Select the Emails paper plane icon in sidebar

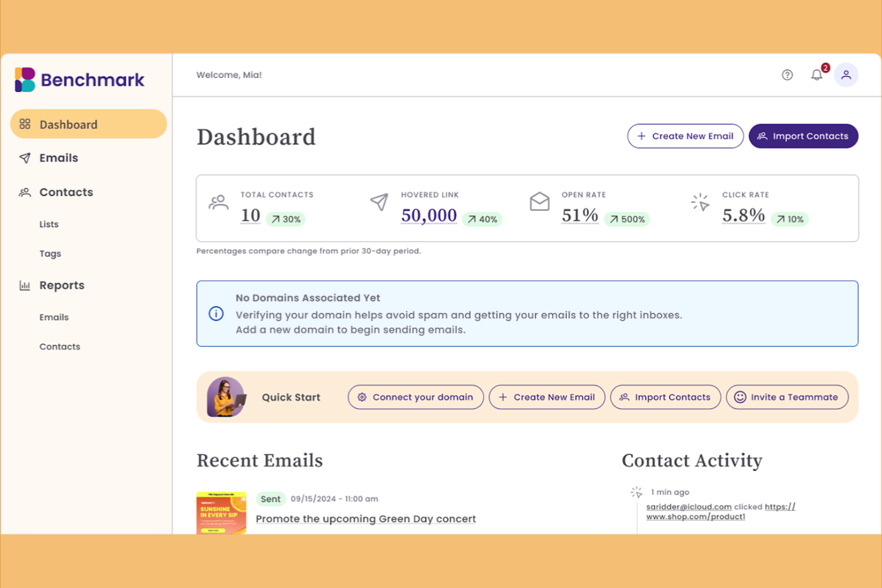24,157
